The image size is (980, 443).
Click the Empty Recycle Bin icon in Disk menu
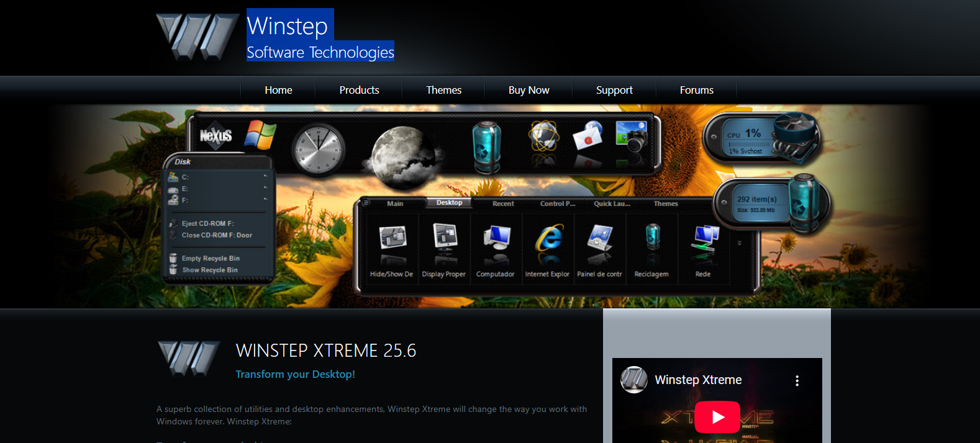173,258
